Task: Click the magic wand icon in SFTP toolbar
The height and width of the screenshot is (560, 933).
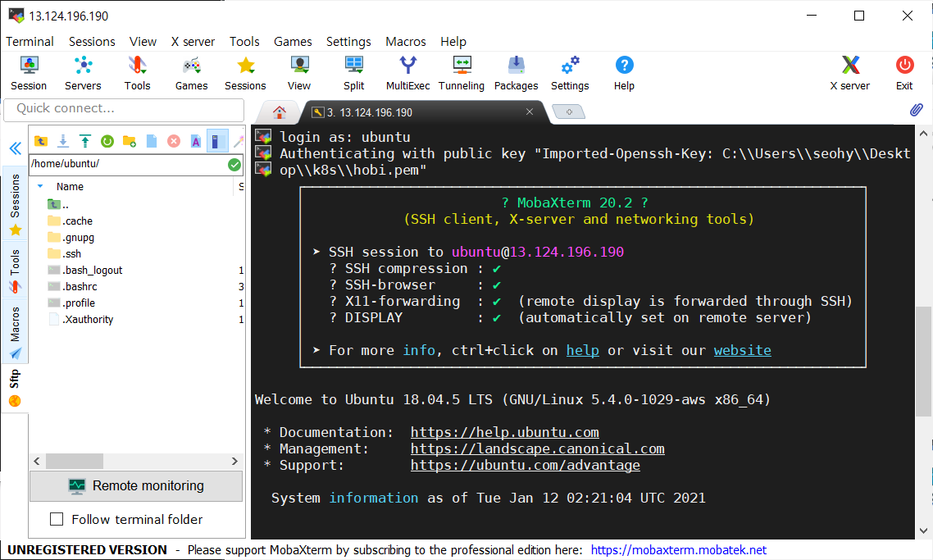Action: tap(239, 141)
